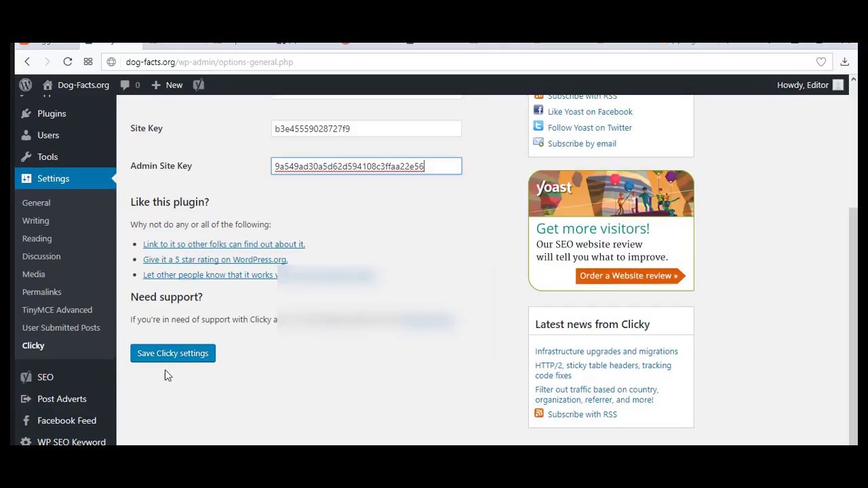Click Order a Website review button
Screen dimensions: 868x488
[x=631, y=276]
